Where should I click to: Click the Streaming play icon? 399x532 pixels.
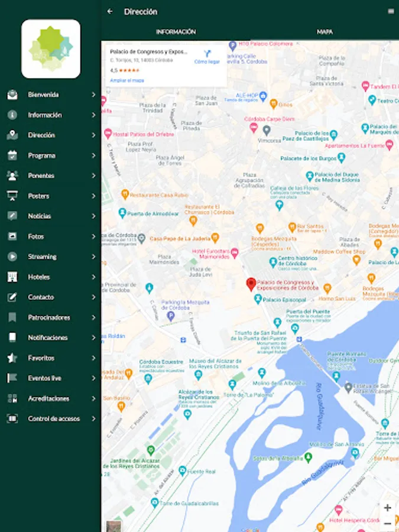click(12, 257)
